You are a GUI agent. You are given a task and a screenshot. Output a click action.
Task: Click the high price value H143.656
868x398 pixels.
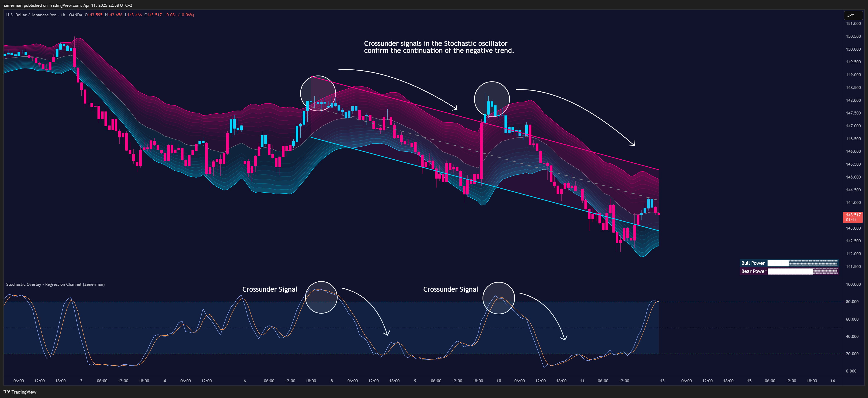(114, 15)
